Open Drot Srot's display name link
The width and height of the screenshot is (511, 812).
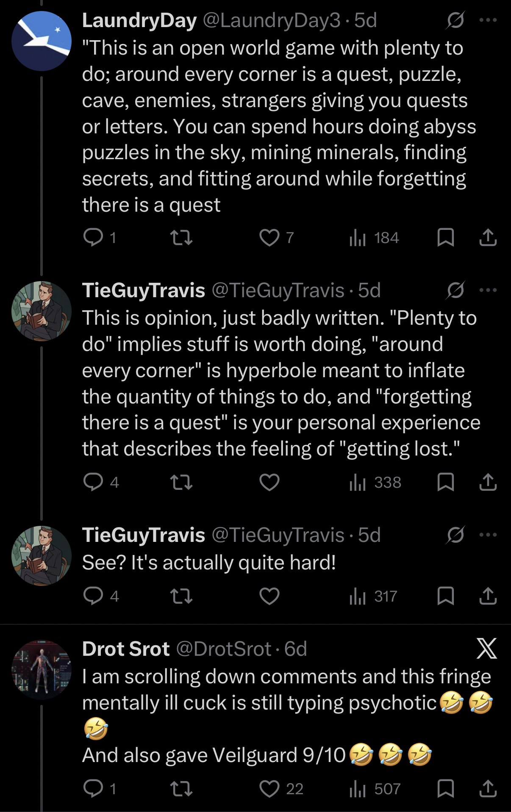click(x=126, y=649)
